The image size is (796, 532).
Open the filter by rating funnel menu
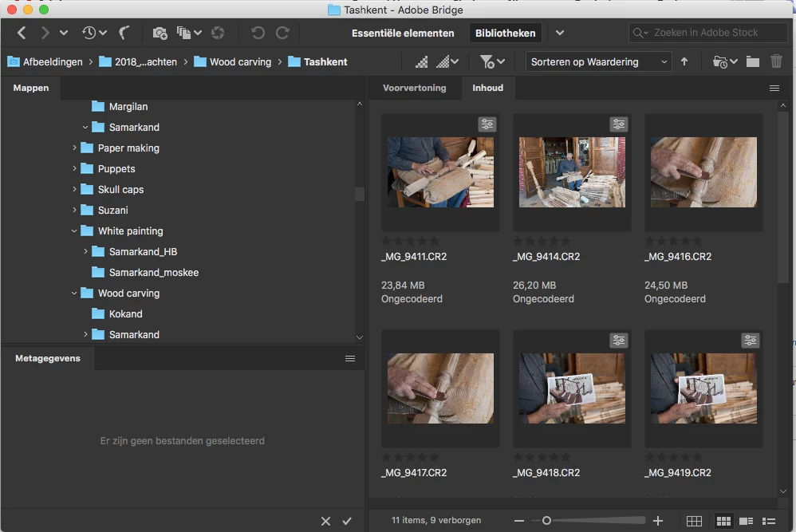point(492,62)
